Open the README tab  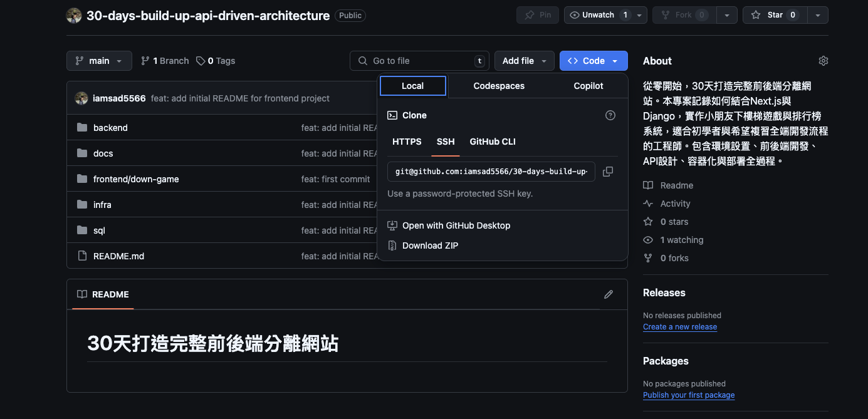[x=103, y=294]
